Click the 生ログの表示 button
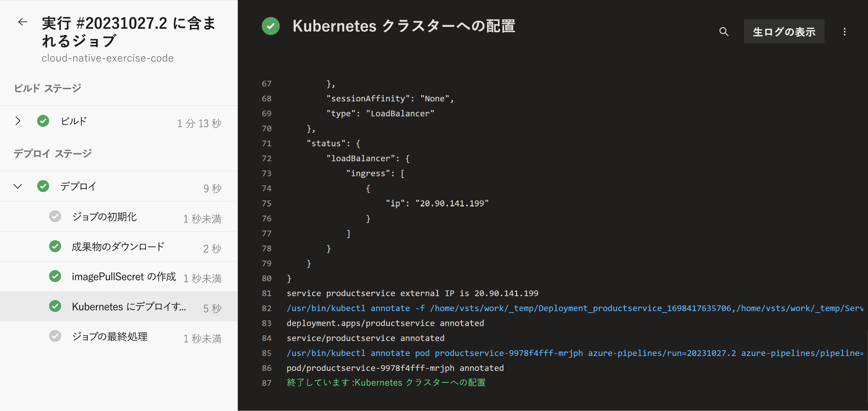The image size is (868, 411). pyautogui.click(x=784, y=32)
